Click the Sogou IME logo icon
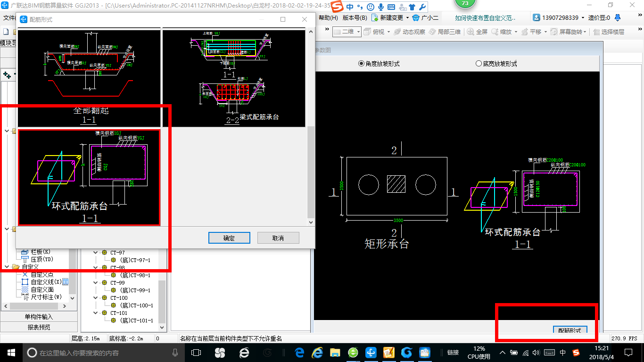Image resolution: width=644 pixels, height=362 pixels. click(x=337, y=7)
